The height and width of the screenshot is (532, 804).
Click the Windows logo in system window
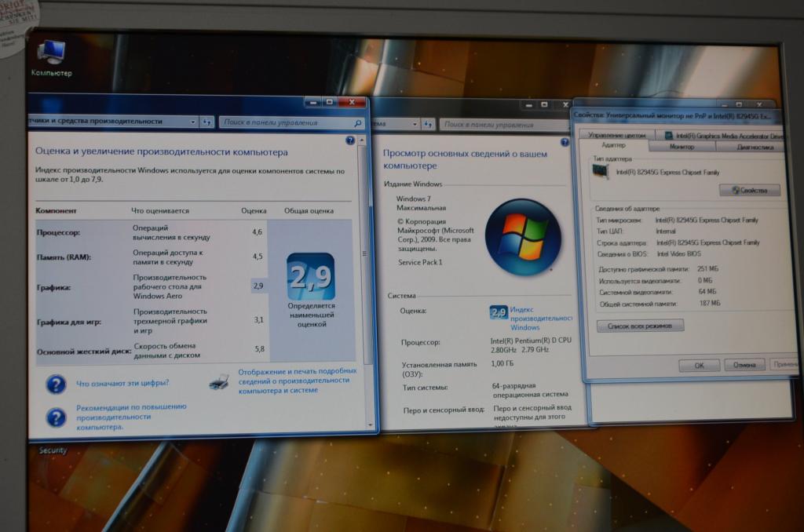523,237
